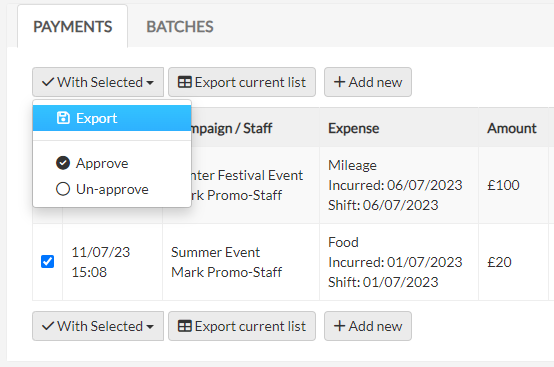554x367 pixels.
Task: Click the plus icon in top Add new
Action: pos(339,82)
